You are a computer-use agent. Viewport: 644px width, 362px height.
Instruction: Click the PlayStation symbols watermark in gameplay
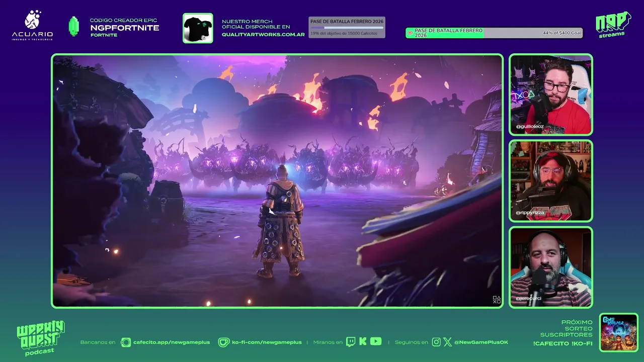(497, 300)
